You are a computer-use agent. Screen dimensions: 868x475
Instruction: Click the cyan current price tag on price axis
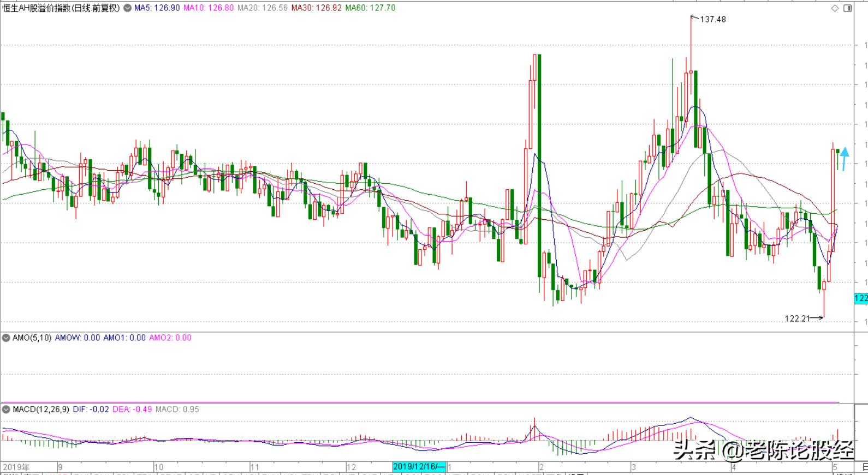pos(861,298)
